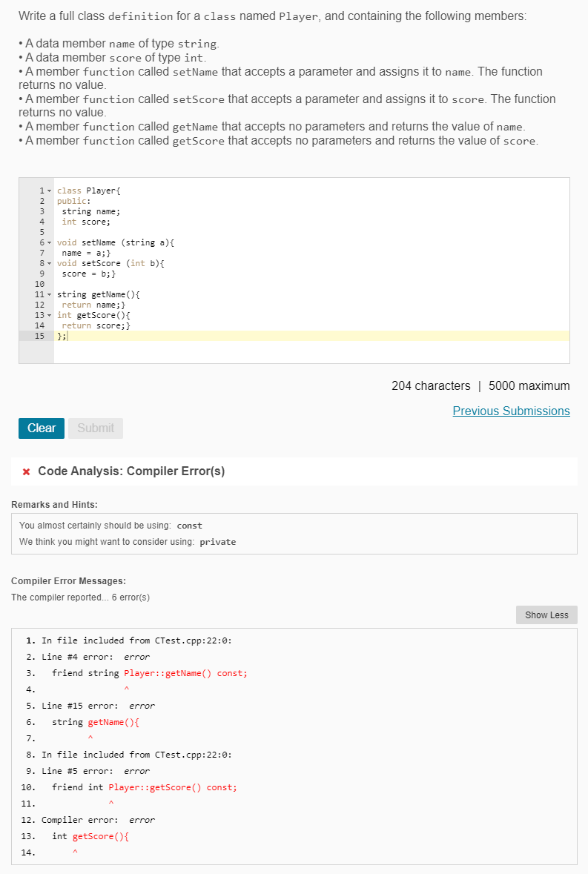Click 'string getName(){' in error output line 6
The image size is (588, 874).
click(96, 722)
